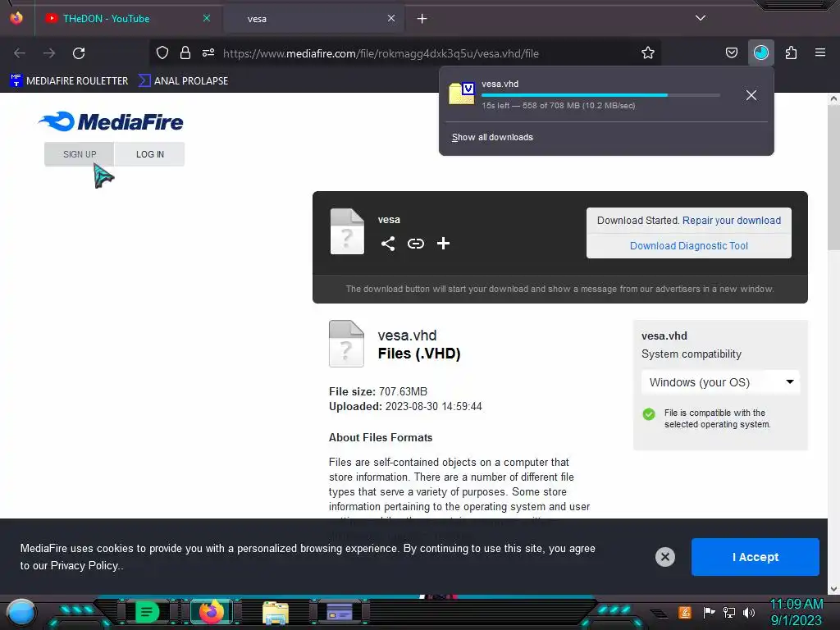This screenshot has height=630, width=840.
Task: Click the share icon under vesa
Action: pyautogui.click(x=388, y=244)
